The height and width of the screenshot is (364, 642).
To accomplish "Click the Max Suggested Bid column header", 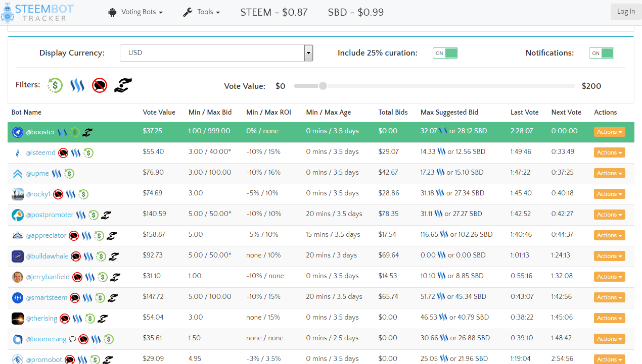I will (449, 112).
